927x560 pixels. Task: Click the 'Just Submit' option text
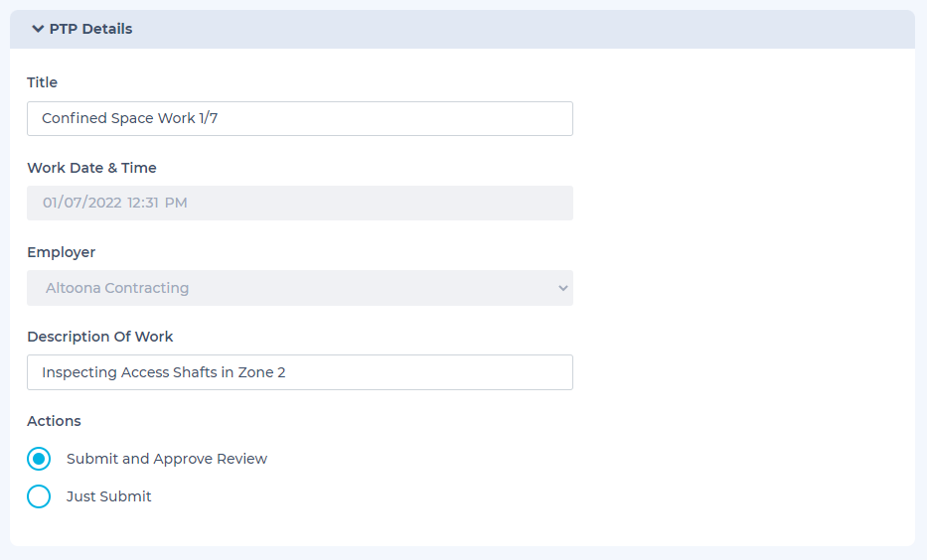click(109, 496)
